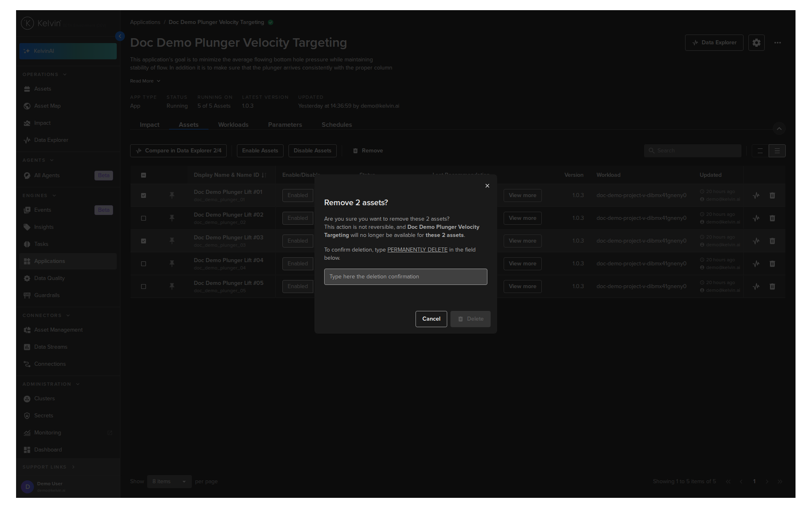The height and width of the screenshot is (508, 812).
Task: Check Doc Demo Plunger Lift #04 checkbox
Action: pos(143,264)
